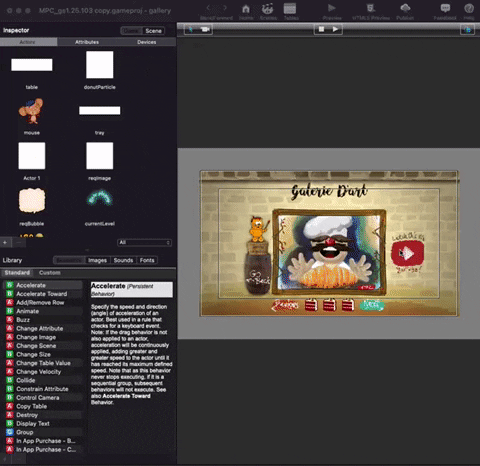Viewport: 480px width, 466px height.
Task: Open the Tables editor icon
Action: 290,9
